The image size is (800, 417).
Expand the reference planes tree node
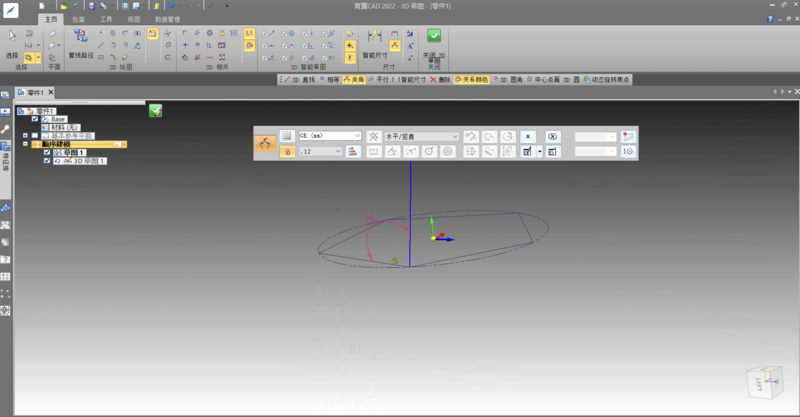(24, 135)
